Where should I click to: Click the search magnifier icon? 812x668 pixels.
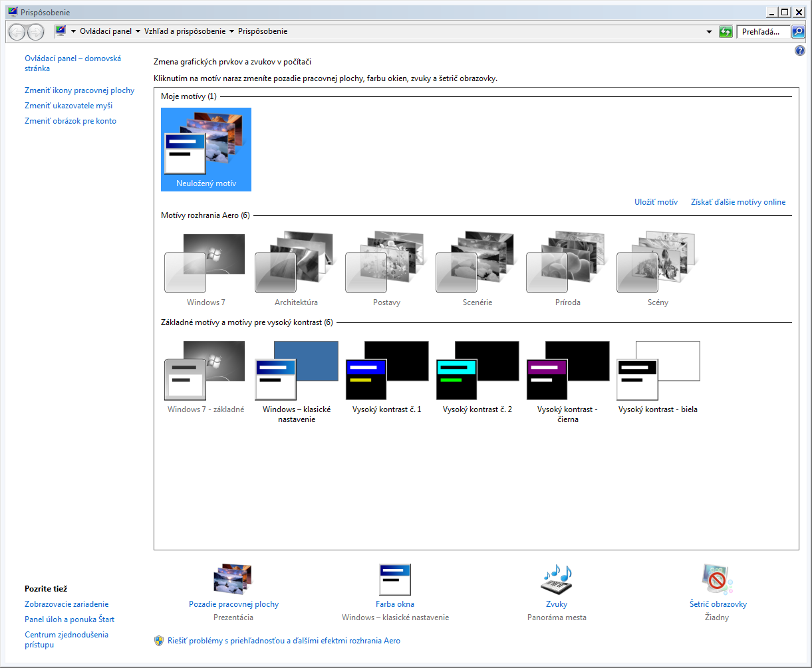point(797,31)
